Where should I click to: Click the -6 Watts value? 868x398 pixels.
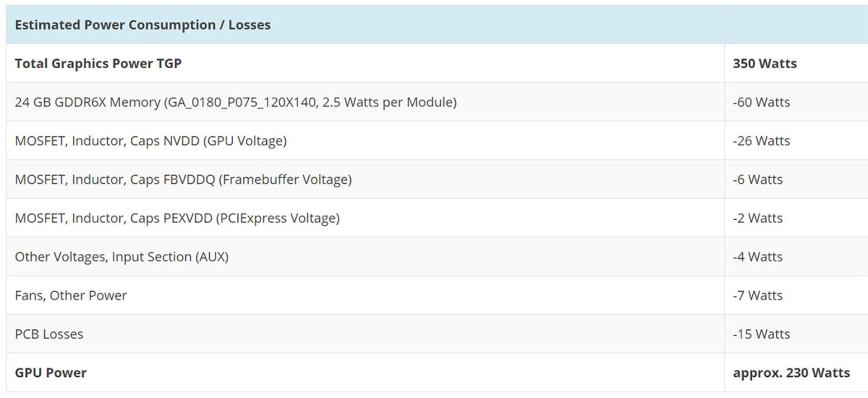click(x=758, y=180)
